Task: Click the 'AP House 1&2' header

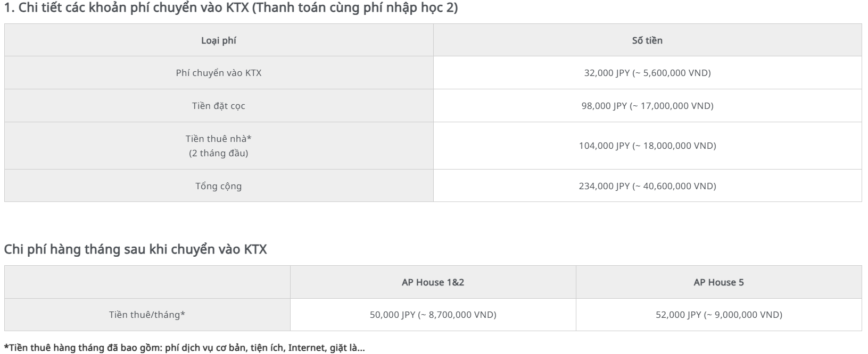Action: tap(433, 282)
